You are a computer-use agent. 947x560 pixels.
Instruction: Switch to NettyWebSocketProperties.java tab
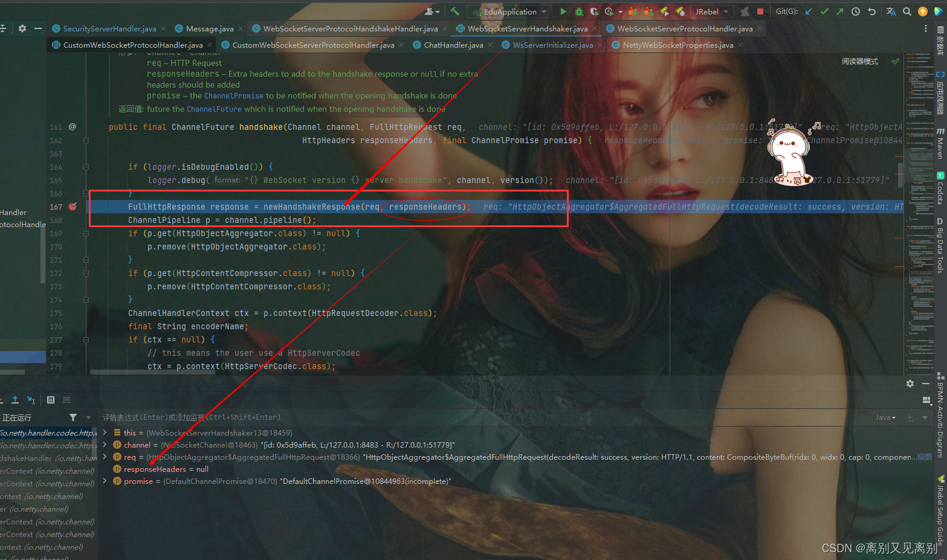click(x=677, y=45)
